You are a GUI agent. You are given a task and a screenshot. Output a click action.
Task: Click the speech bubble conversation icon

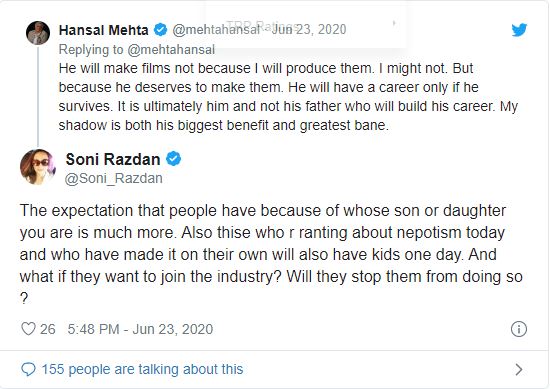tap(28, 369)
